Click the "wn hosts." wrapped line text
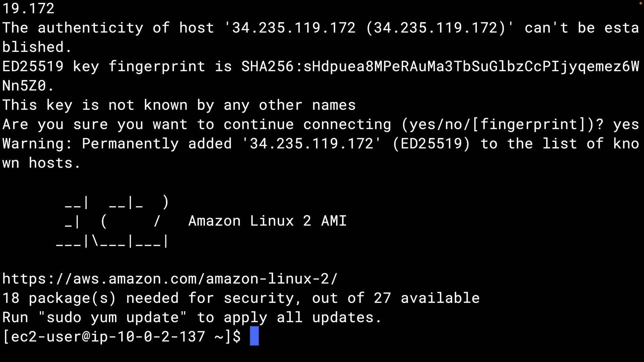The image size is (644, 362). tap(41, 163)
